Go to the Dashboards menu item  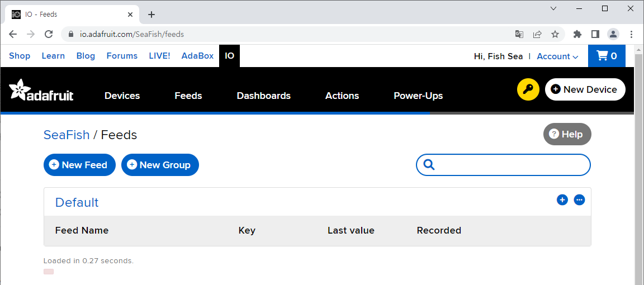pos(264,96)
